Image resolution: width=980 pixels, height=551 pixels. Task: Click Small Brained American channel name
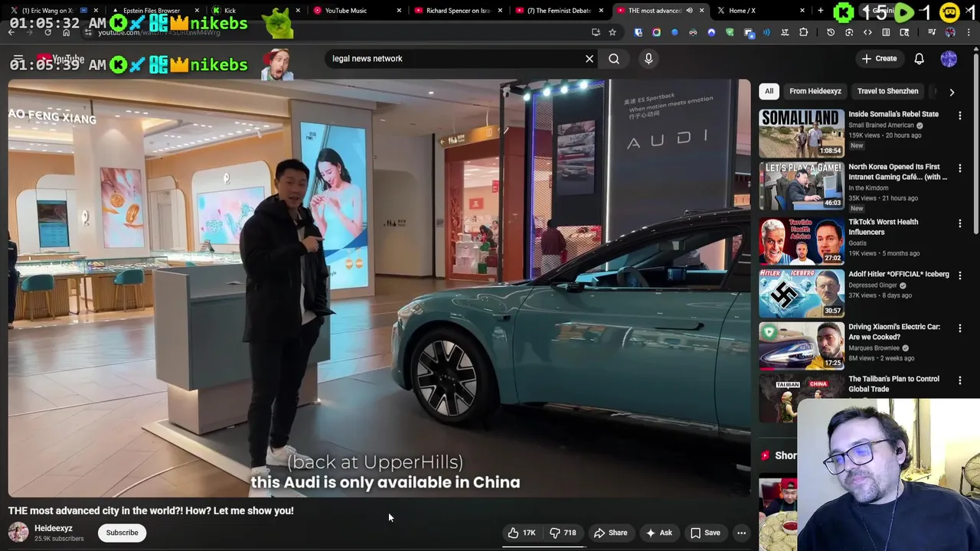coord(881,126)
